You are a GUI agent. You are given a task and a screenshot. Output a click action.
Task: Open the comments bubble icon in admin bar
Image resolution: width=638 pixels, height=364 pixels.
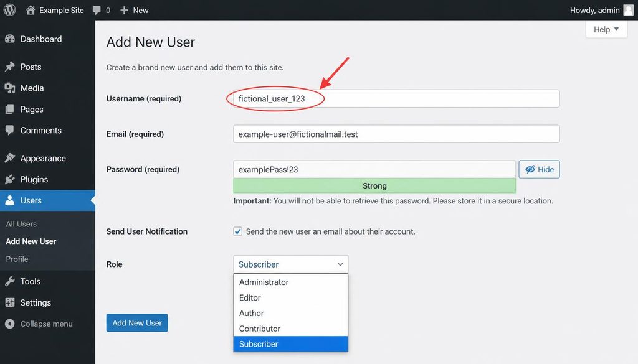(97, 11)
